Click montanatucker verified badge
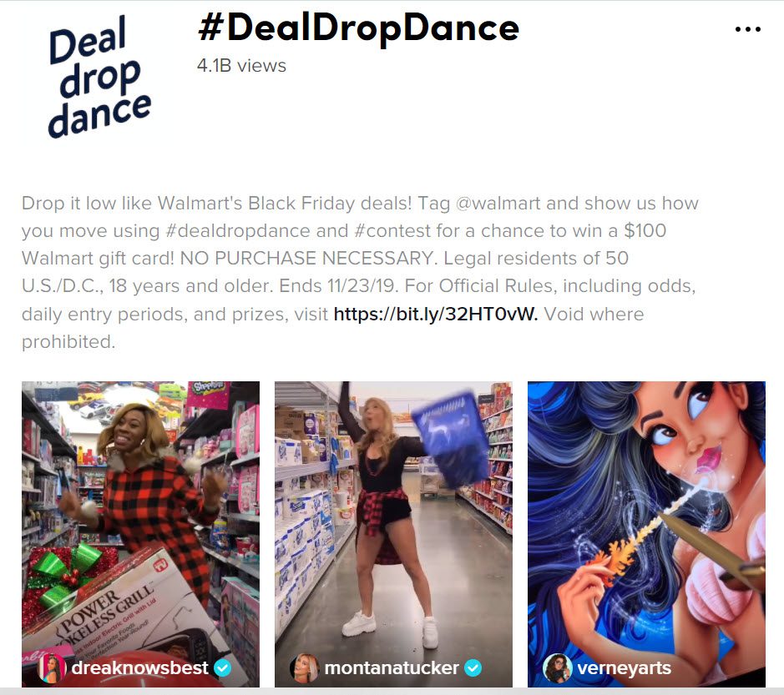 pos(473,667)
